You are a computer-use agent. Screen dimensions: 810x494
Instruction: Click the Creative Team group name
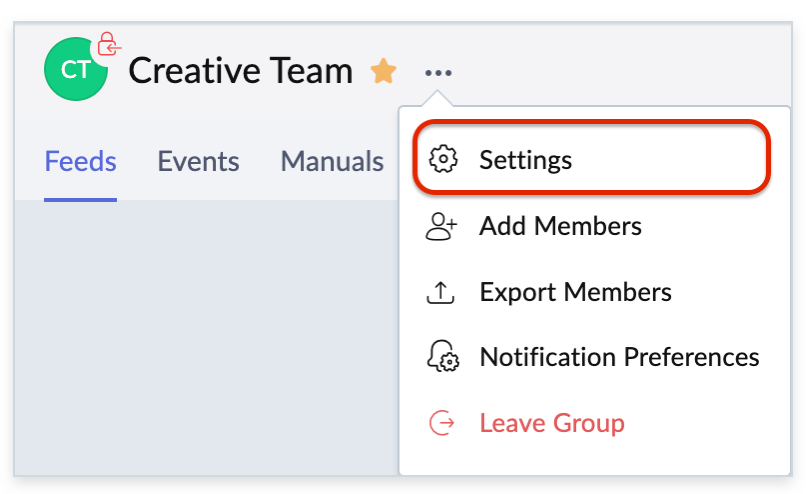[x=241, y=71]
